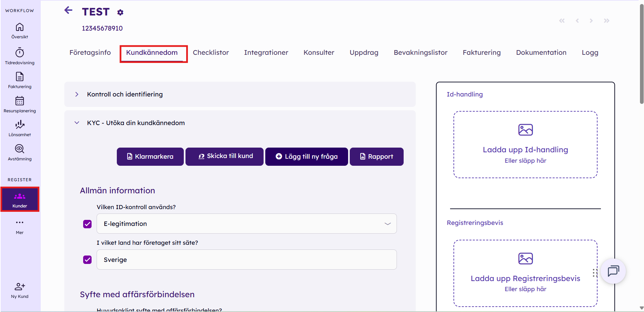This screenshot has height=312, width=644.
Task: Click the Sverige country input field
Action: 246,260
